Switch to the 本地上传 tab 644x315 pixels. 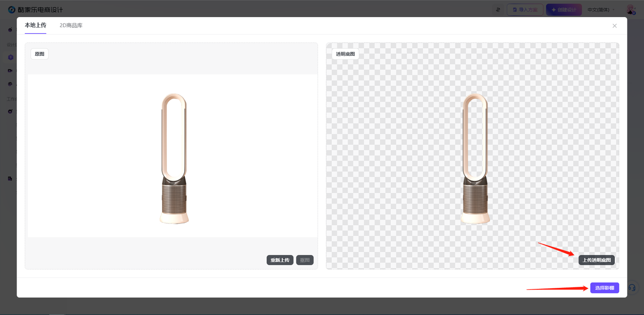(35, 25)
